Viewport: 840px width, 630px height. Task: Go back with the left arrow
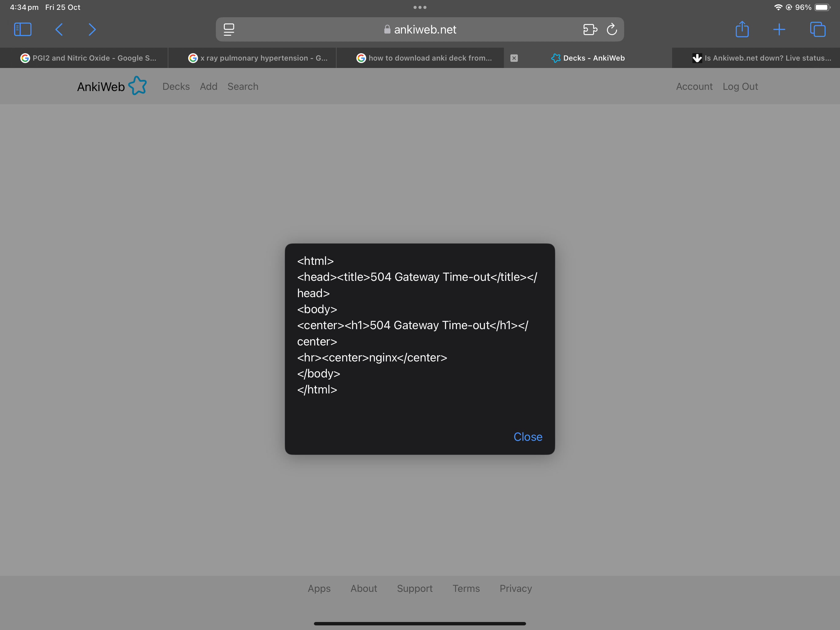click(x=59, y=29)
